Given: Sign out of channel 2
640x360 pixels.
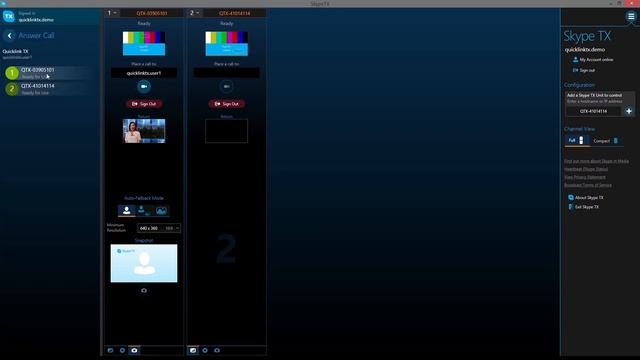Looking at the screenshot, I should click(227, 104).
